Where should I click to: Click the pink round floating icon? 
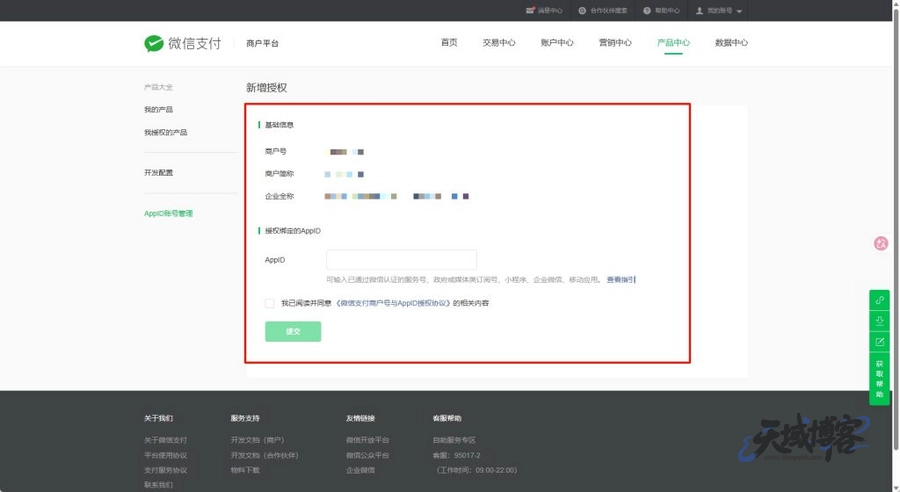tap(881, 243)
